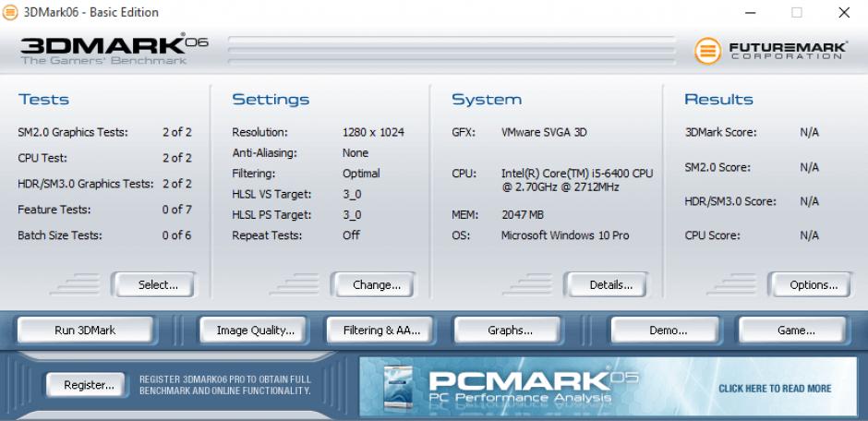The height and width of the screenshot is (421, 868).
Task: Click the Futuremark orange logo icon
Action: coord(708,51)
